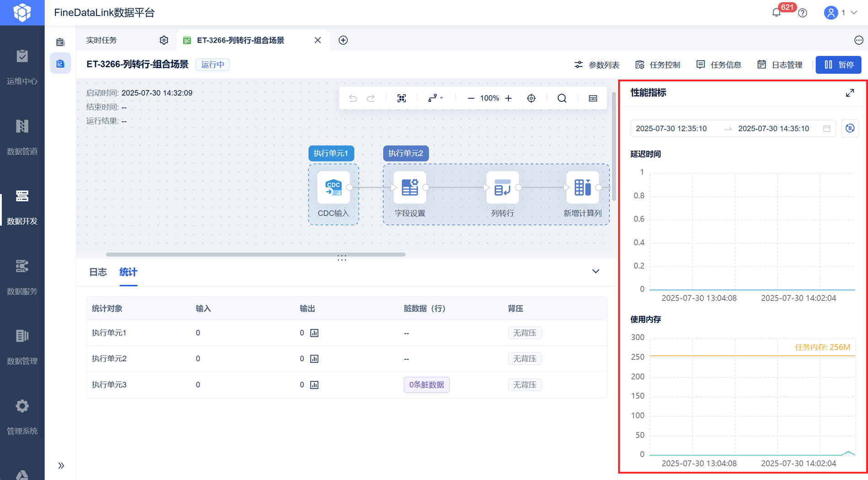868x480 pixels.
Task: Click the 执行单元1 label
Action: (331, 153)
